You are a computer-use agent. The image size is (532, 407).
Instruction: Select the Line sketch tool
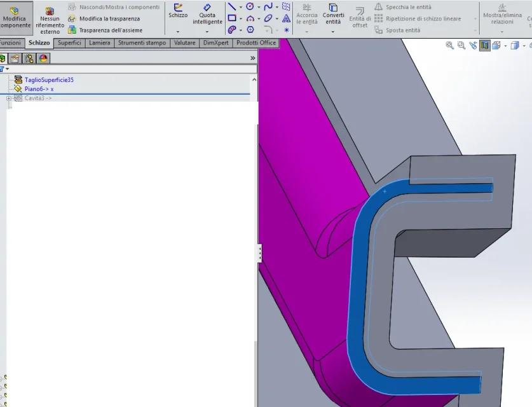point(232,6)
